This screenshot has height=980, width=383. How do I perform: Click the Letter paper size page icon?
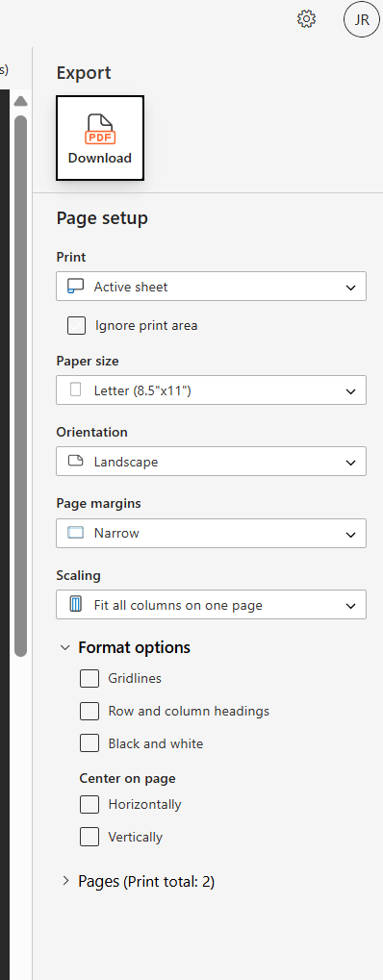(x=76, y=390)
